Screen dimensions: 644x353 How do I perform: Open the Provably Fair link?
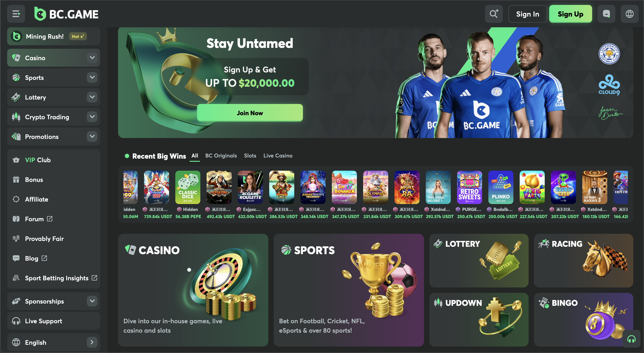coord(44,239)
